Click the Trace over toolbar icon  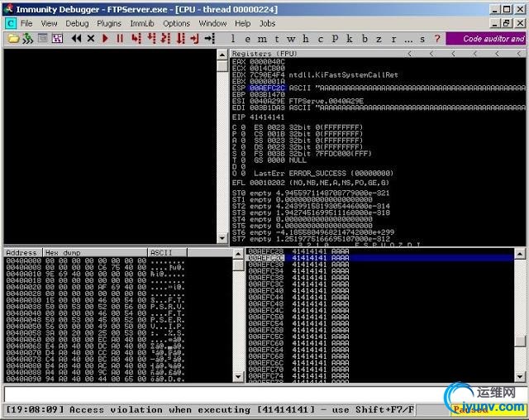pyautogui.click(x=181, y=39)
